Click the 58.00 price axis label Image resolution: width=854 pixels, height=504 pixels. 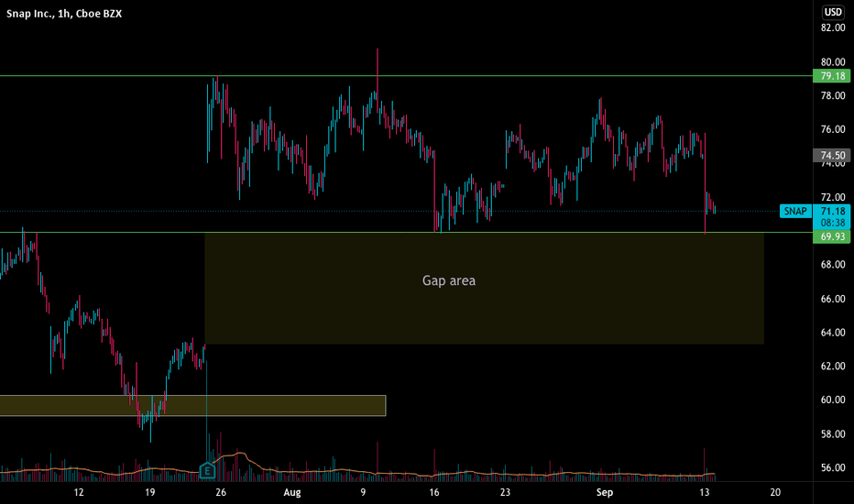[x=833, y=434]
